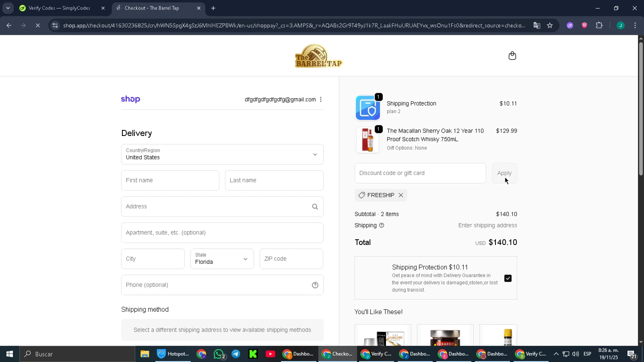Viewport: 644px width, 362px height.
Task: Expand the Country/Region dropdown
Action: pos(222,154)
